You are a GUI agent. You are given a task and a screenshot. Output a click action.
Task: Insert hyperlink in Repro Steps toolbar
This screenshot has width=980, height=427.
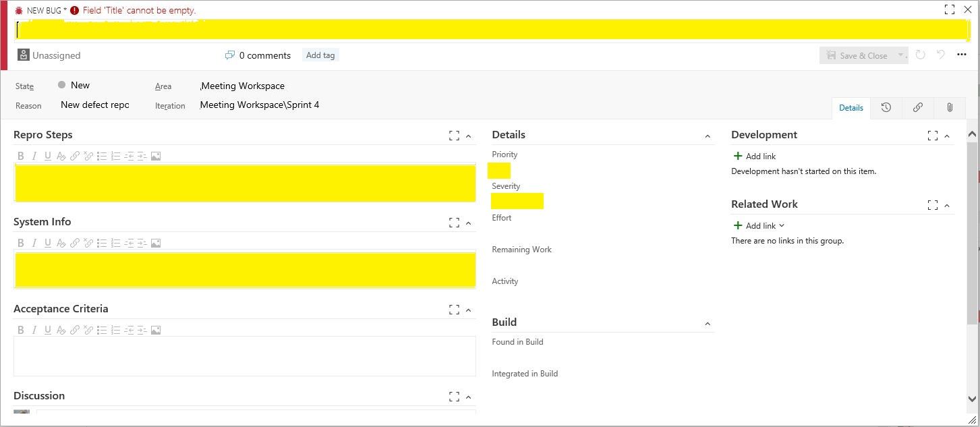(75, 156)
